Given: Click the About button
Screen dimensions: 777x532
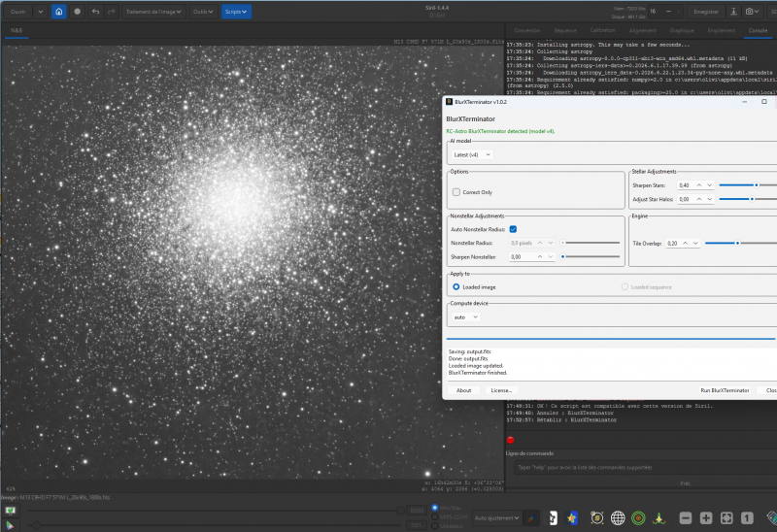Looking at the screenshot, I should [x=464, y=390].
